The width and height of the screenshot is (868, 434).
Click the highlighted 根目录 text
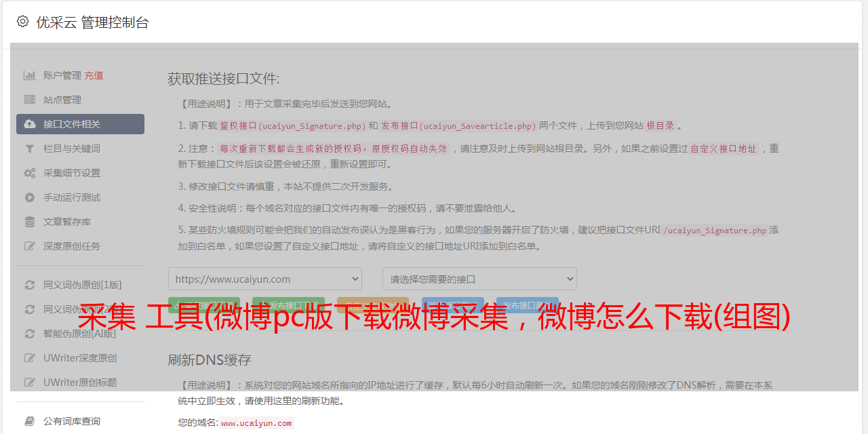coord(660,125)
